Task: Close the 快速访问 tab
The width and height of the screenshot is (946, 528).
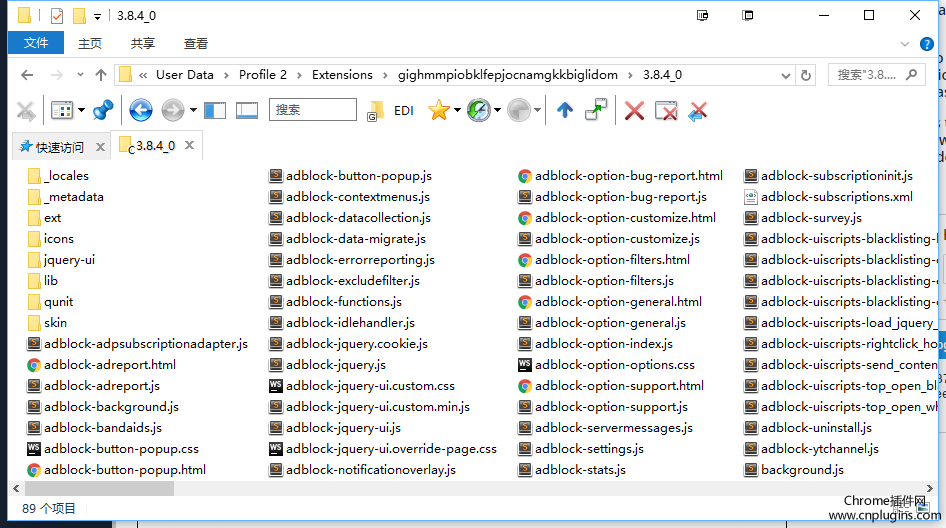Action: point(100,147)
